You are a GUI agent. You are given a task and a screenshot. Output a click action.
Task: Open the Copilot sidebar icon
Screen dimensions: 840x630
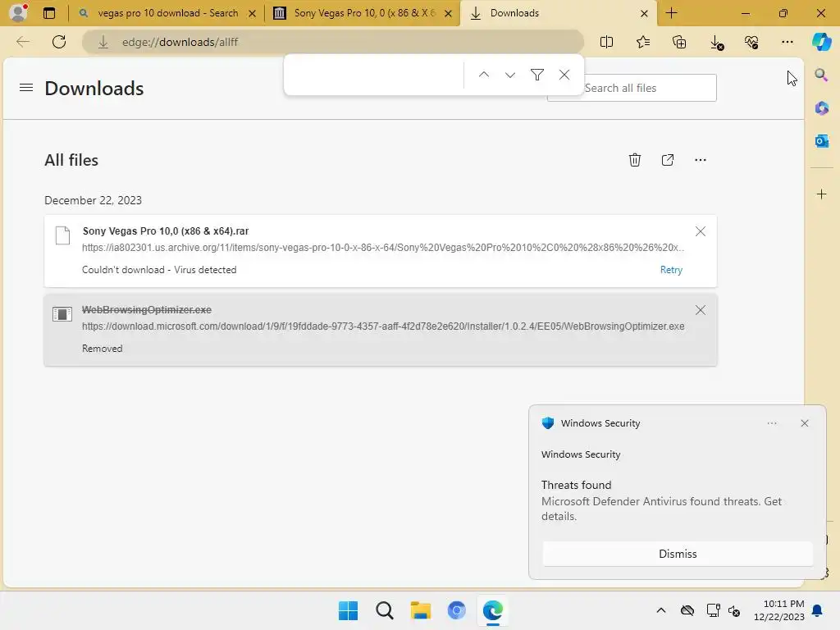(822, 42)
